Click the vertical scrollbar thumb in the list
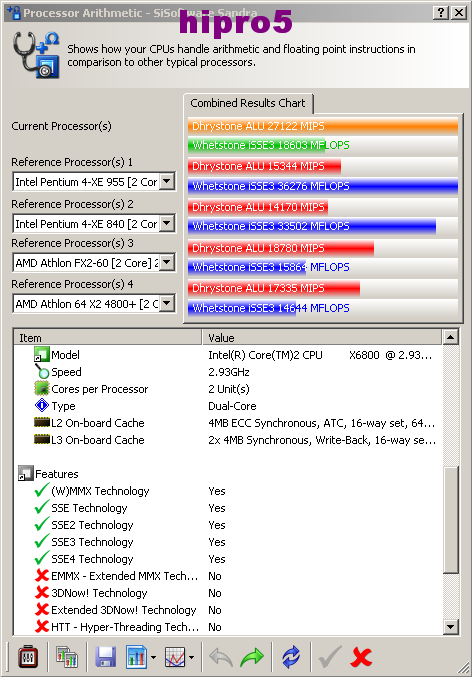Image resolution: width=472 pixels, height=677 pixels. pos(451,520)
